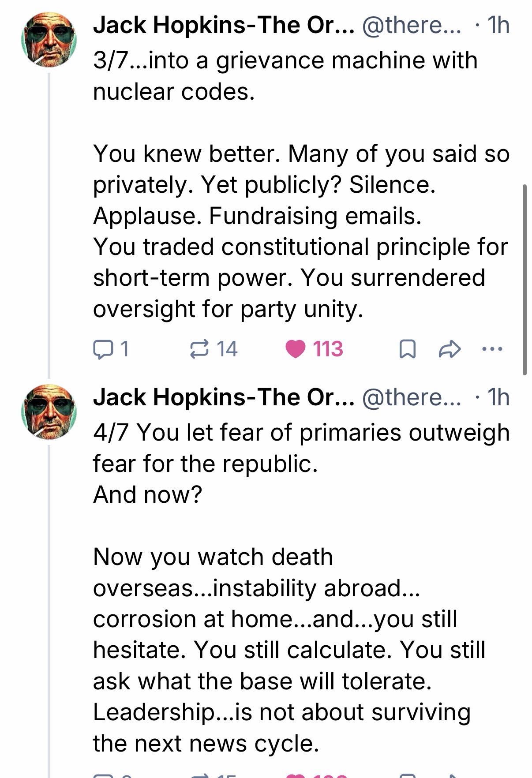
Task: Tap the @there... handle on 3/7 tweet
Action: point(412,25)
